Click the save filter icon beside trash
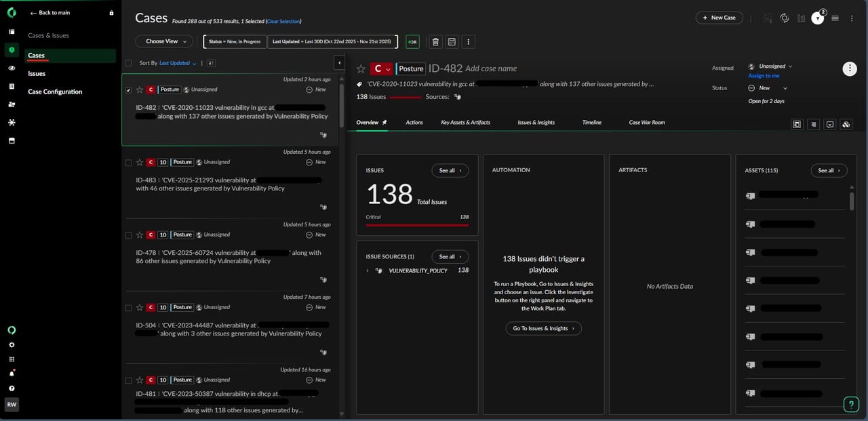This screenshot has width=868, height=421. click(x=452, y=42)
